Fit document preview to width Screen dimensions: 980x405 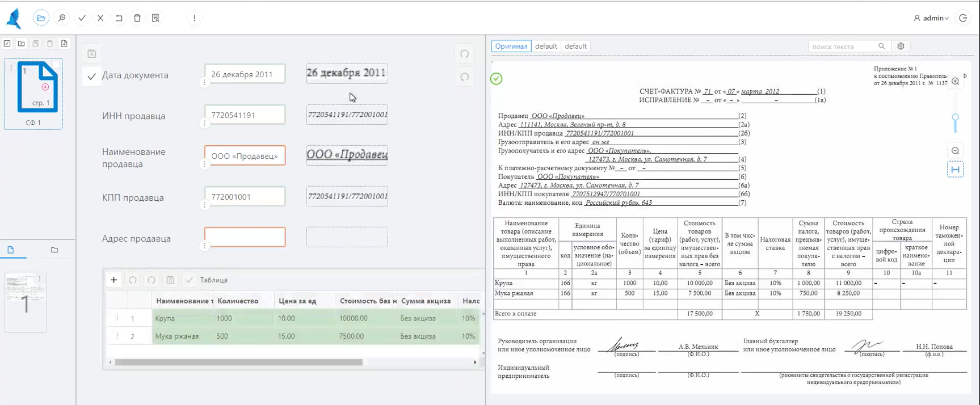(x=956, y=170)
